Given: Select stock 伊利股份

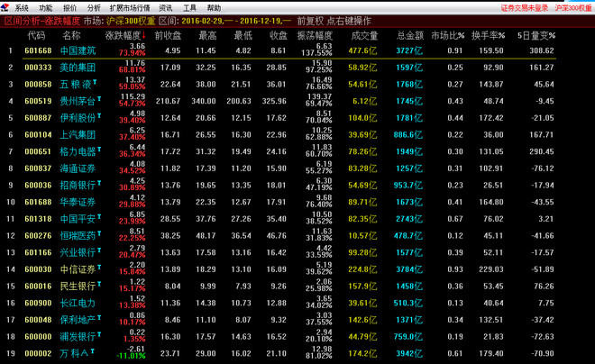Looking at the screenshot, I should pos(78,118).
